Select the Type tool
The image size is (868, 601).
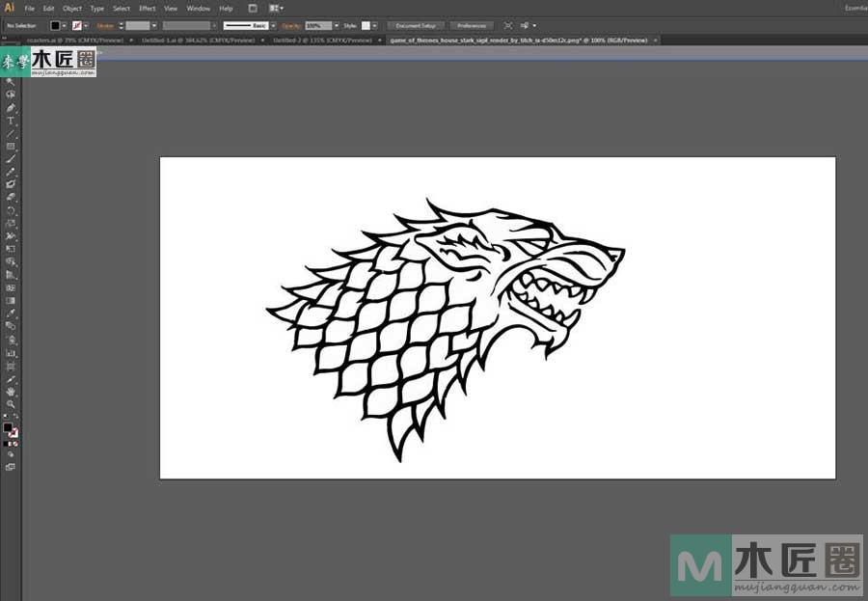11,121
